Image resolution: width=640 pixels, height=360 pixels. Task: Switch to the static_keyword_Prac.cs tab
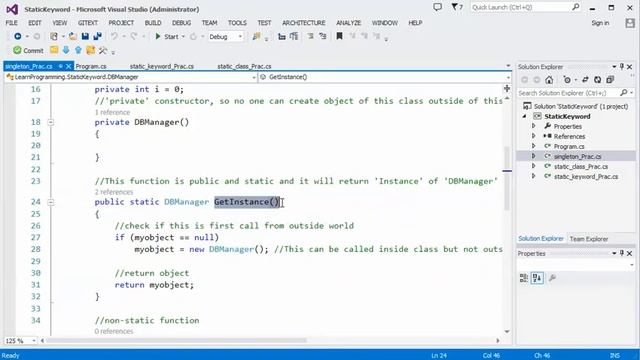point(162,66)
